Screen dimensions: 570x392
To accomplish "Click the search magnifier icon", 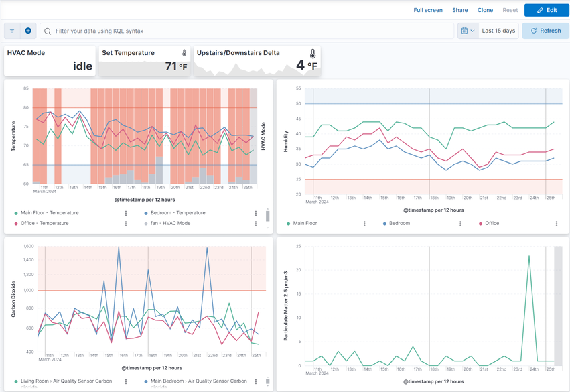I will pyautogui.click(x=48, y=31).
